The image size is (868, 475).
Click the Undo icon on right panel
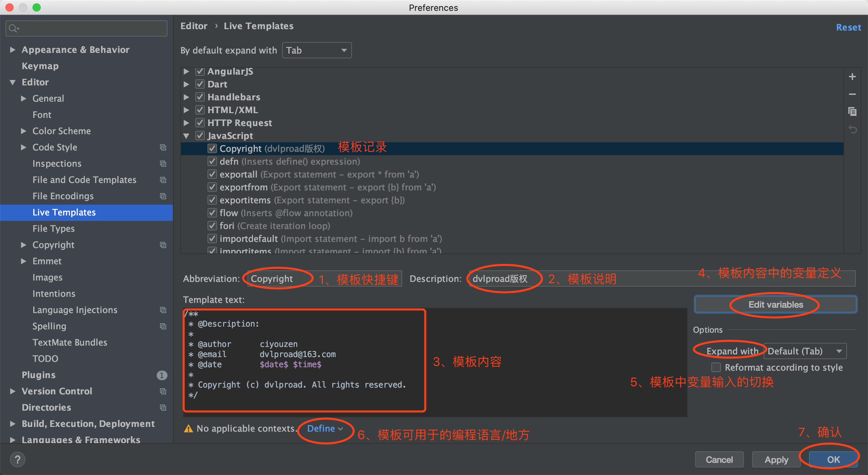[856, 131]
